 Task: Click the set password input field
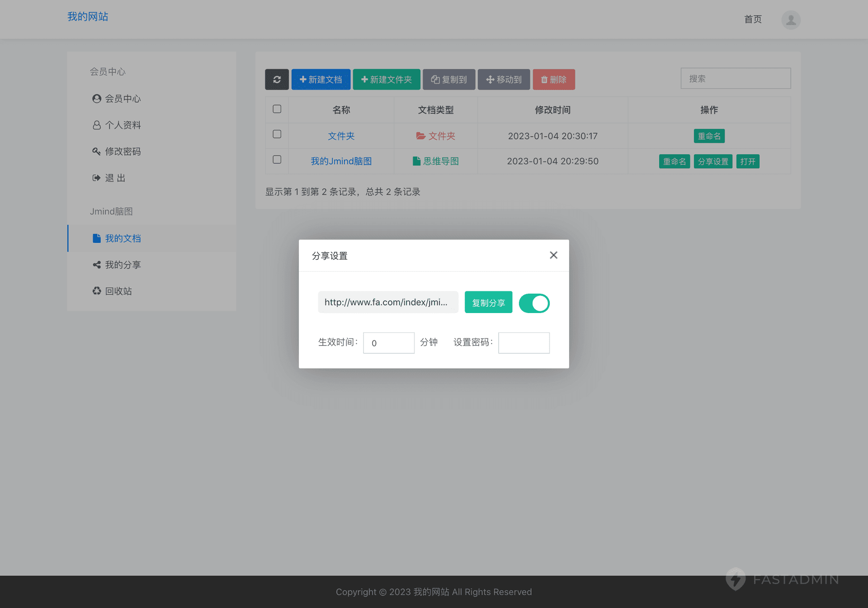pos(524,343)
